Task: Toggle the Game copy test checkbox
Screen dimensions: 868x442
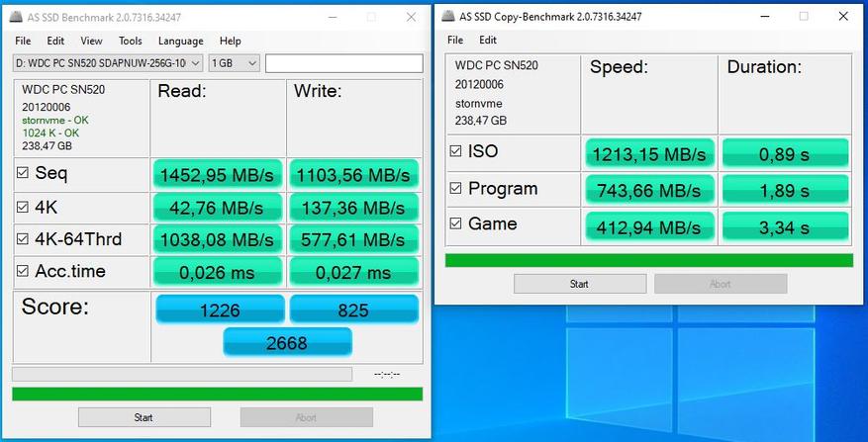Action: point(456,223)
